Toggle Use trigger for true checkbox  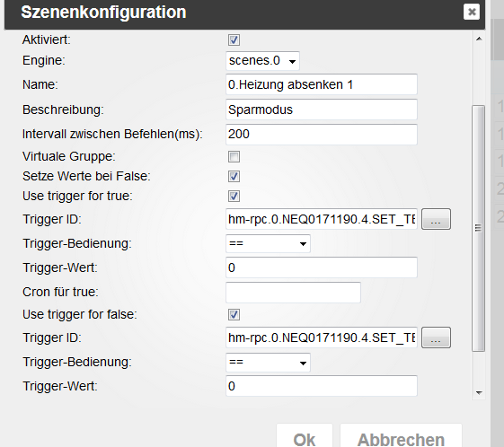coord(234,197)
